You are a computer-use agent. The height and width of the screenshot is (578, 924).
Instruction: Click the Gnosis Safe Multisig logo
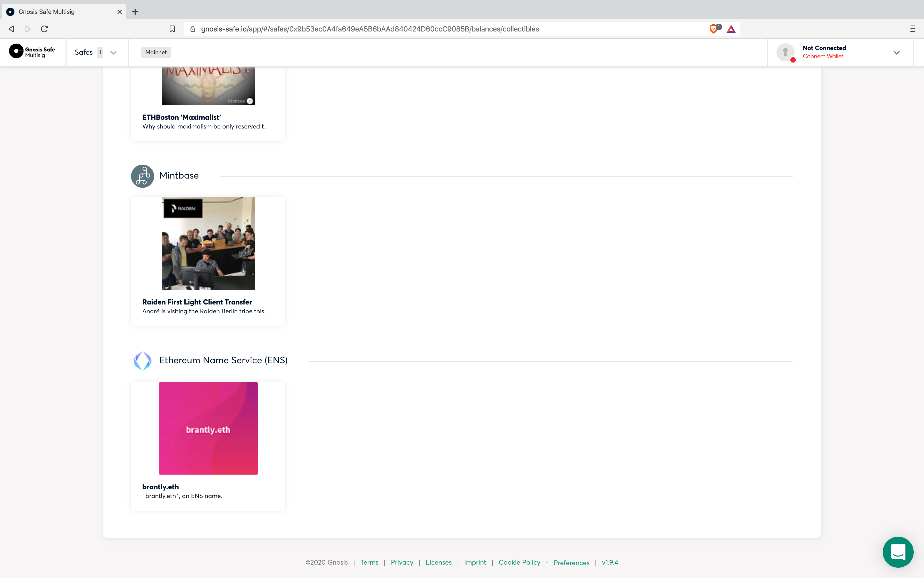point(32,52)
